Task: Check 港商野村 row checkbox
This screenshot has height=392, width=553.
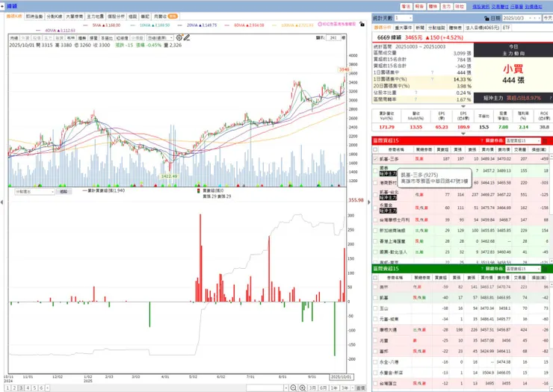Action: coord(375,183)
